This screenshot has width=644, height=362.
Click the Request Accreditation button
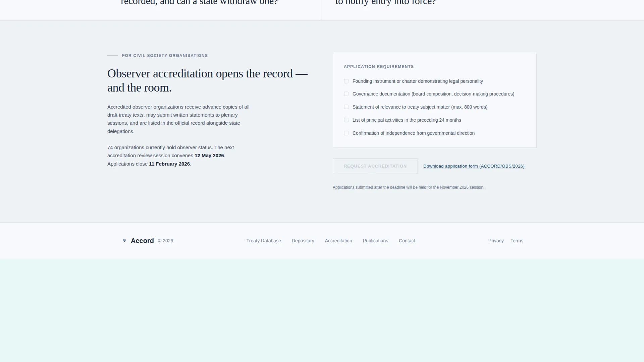[375, 166]
